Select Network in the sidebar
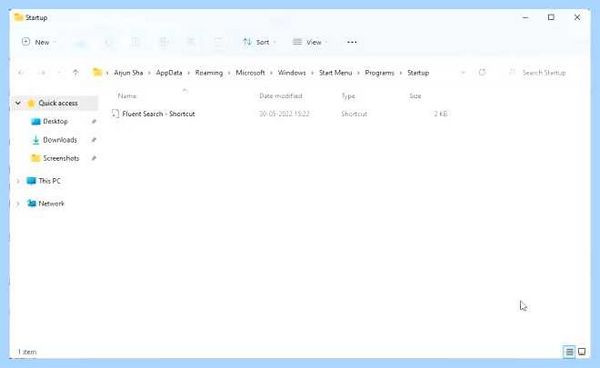600x368 pixels. 51,204
